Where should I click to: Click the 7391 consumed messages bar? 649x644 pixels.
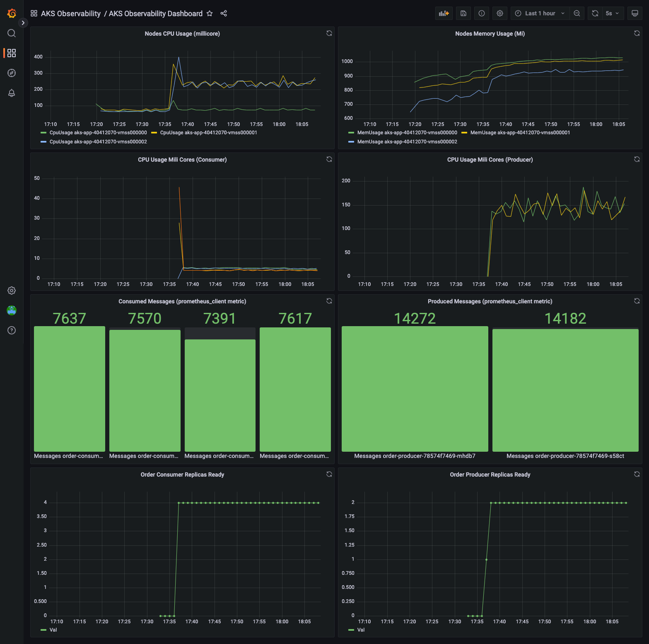220,395
